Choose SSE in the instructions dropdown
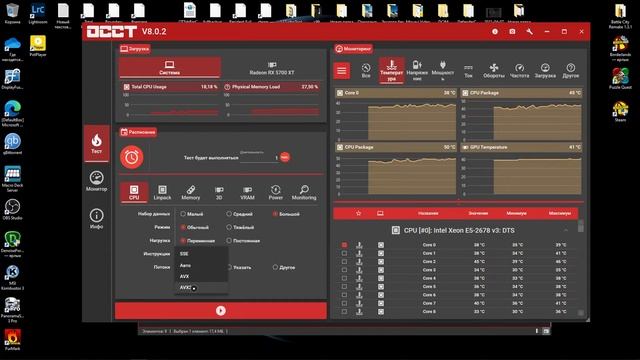 (x=201, y=253)
